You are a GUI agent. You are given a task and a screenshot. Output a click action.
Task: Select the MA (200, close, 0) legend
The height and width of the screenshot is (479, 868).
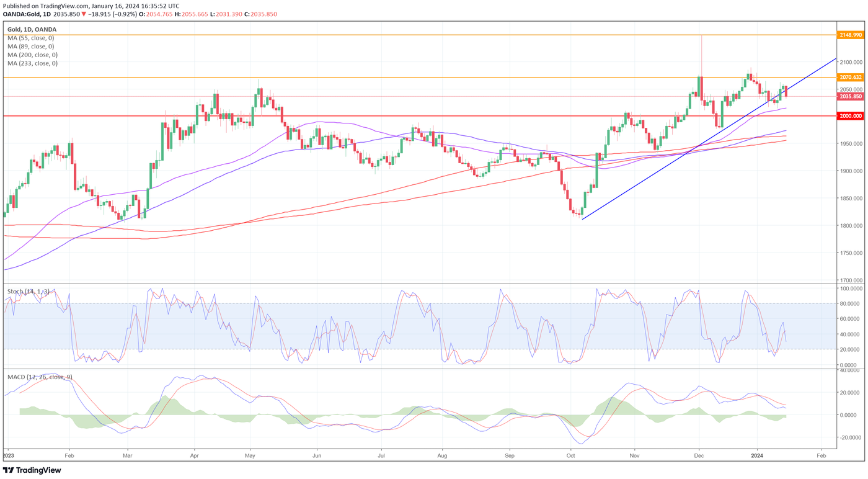(x=34, y=55)
